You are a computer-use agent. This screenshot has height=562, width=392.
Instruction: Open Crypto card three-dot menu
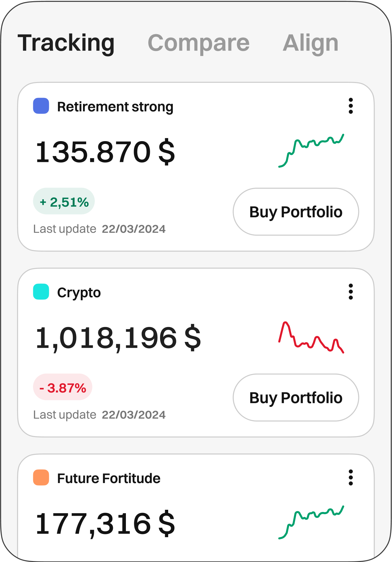click(x=351, y=292)
